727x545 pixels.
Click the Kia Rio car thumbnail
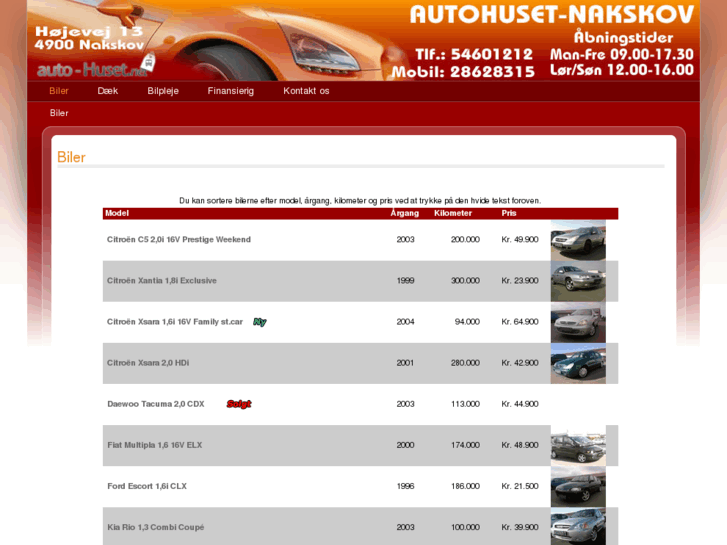[578, 527]
